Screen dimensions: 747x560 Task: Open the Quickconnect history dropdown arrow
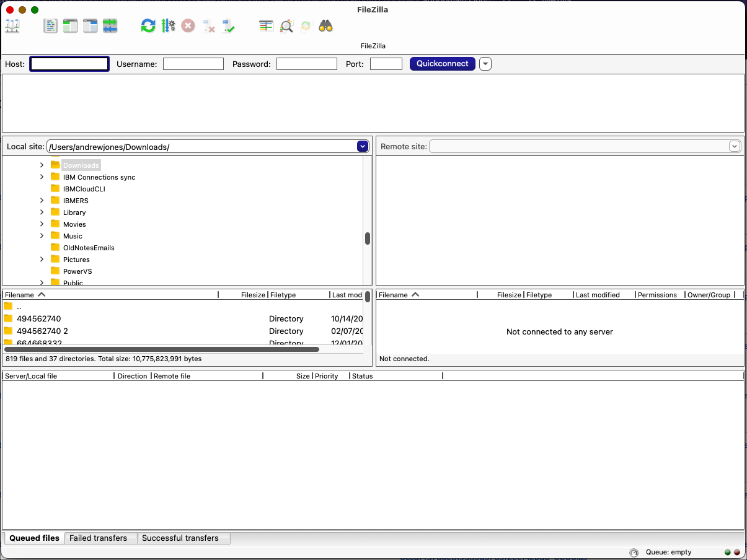tap(485, 64)
